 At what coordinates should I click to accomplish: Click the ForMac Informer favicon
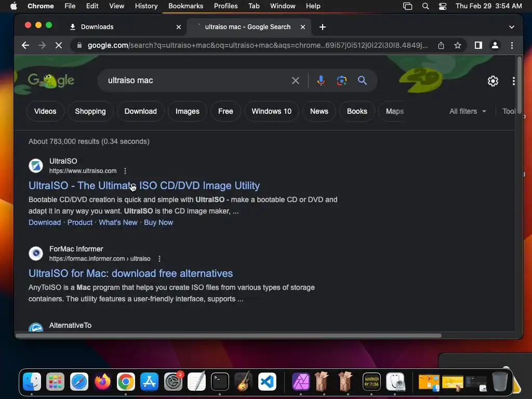[36, 254]
